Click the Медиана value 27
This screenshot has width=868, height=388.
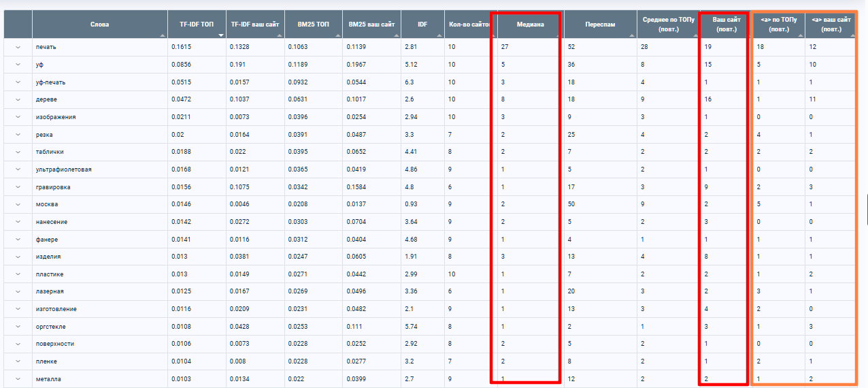coord(505,47)
